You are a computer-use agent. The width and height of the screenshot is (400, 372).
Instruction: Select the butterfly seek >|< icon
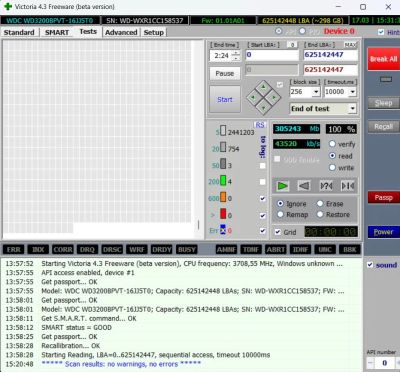347,186
